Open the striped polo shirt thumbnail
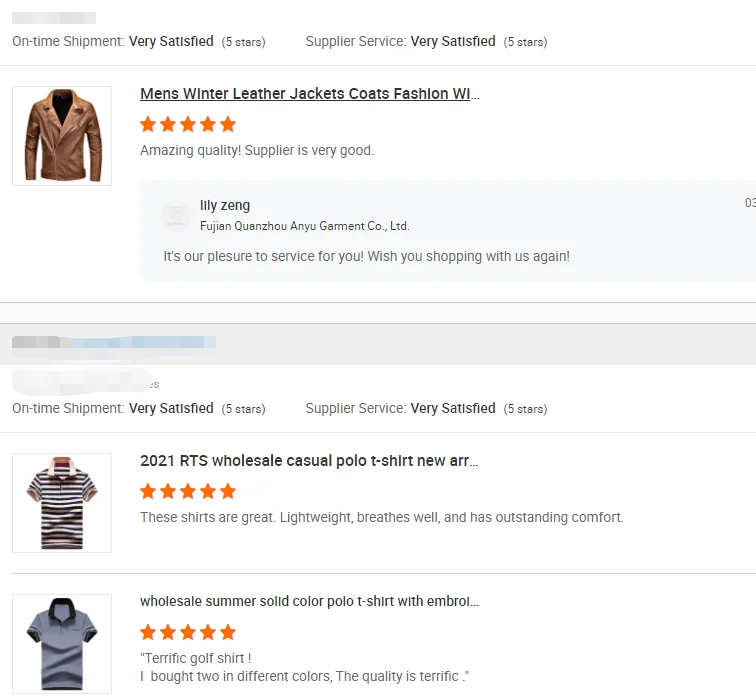756x697 pixels. tap(62, 503)
